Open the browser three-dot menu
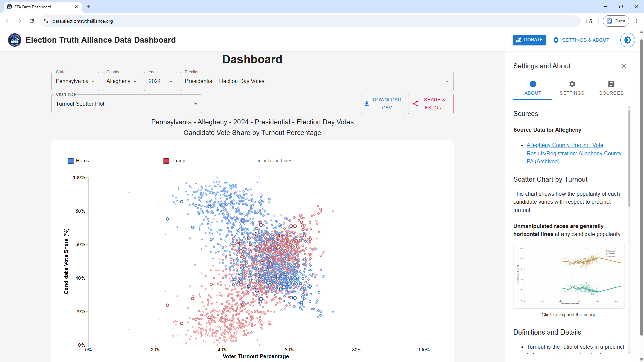 point(636,21)
